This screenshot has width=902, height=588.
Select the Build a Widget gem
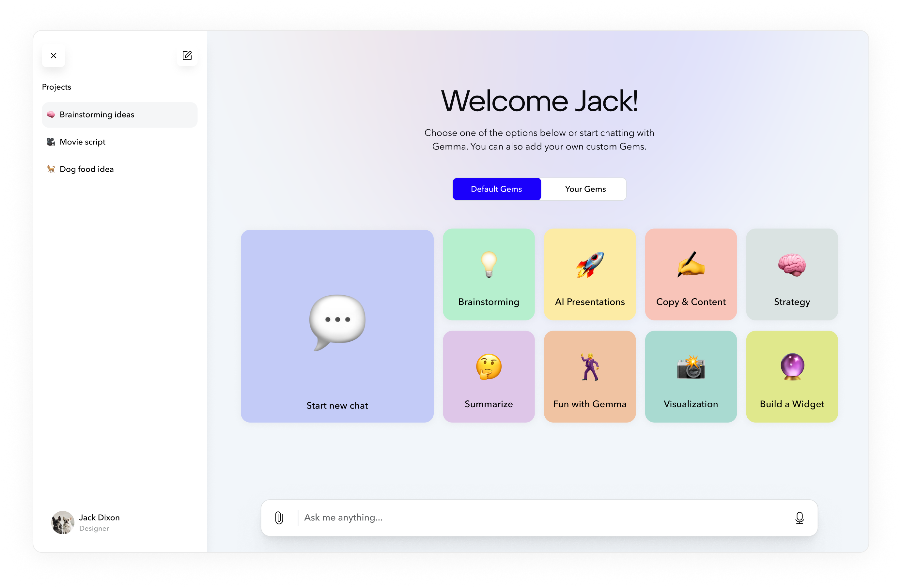[792, 376]
